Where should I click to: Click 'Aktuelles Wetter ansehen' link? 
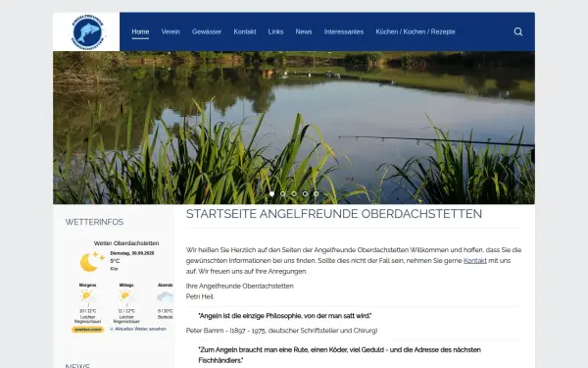tap(140, 329)
